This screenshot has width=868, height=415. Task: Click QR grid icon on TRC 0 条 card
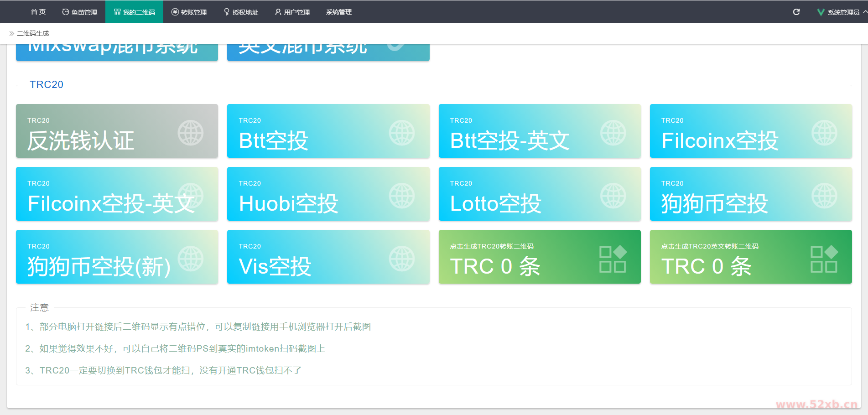point(613,259)
